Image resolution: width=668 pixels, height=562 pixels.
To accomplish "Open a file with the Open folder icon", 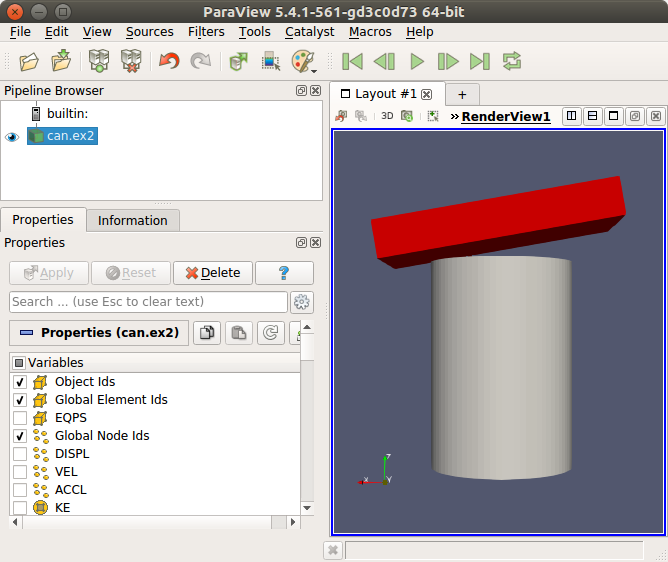I will pos(29,61).
